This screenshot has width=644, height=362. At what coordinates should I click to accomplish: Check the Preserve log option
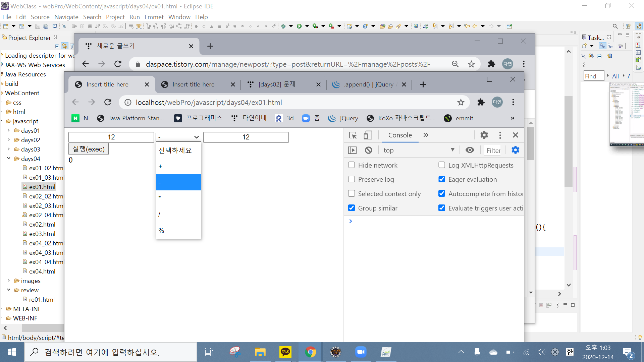click(x=352, y=179)
